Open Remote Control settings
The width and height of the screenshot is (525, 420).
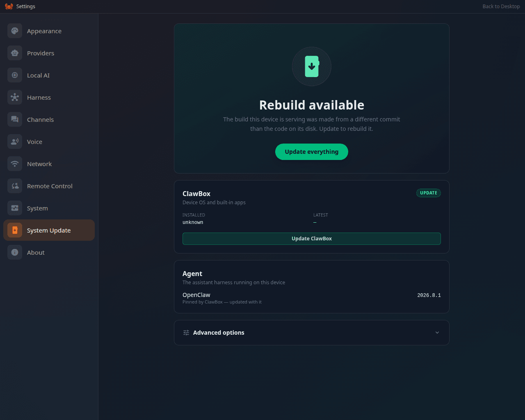click(49, 186)
